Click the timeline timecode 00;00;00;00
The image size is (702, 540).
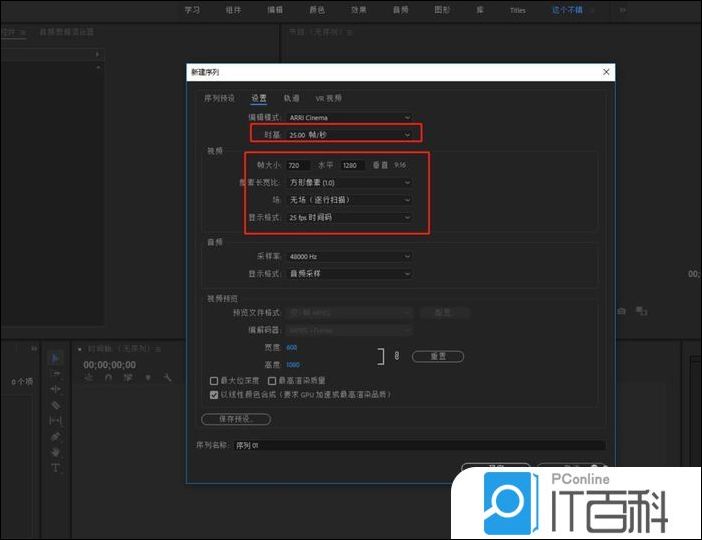(109, 365)
